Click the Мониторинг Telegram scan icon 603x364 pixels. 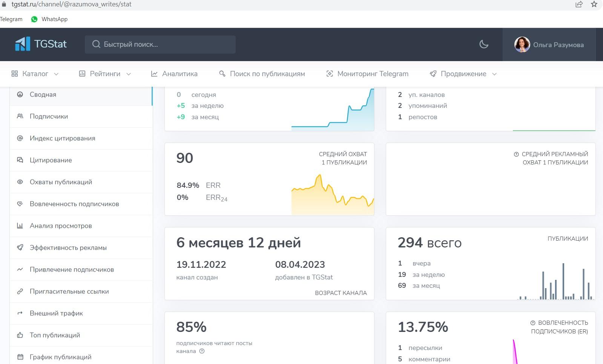coord(330,74)
